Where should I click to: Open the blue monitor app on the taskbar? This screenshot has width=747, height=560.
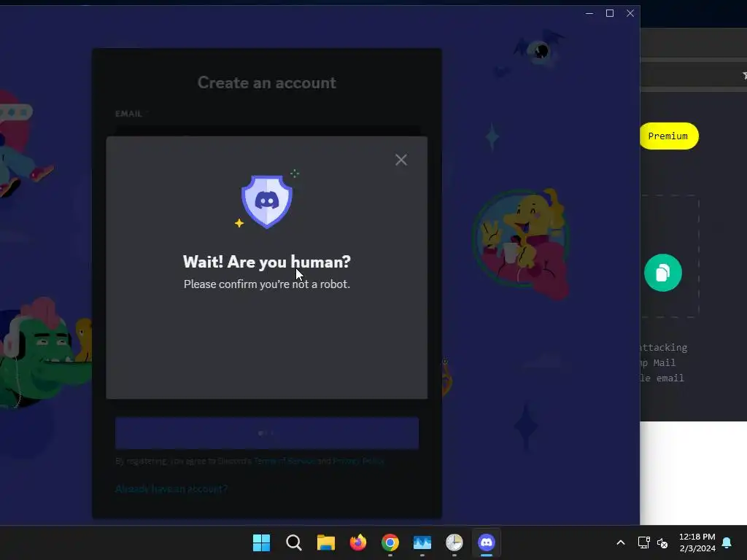pos(422,542)
